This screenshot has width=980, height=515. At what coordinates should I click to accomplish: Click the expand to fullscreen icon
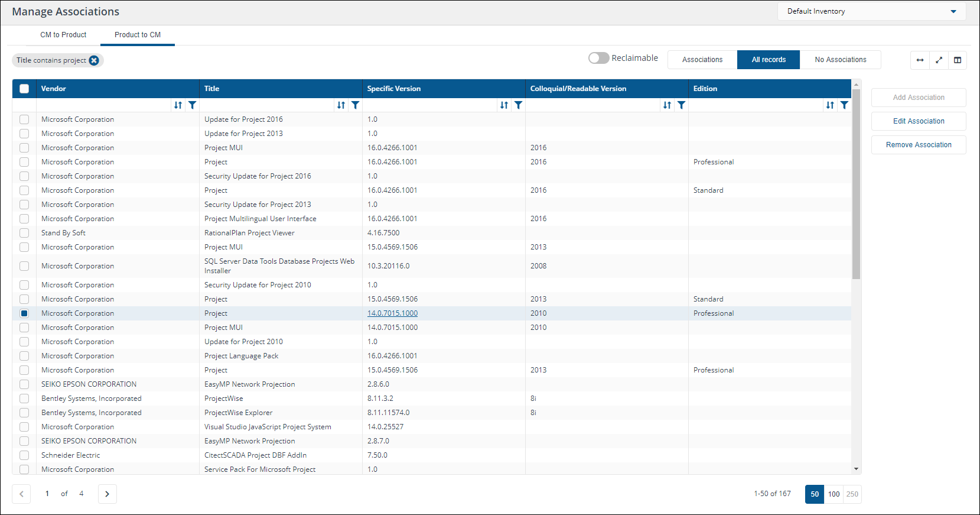tap(939, 60)
